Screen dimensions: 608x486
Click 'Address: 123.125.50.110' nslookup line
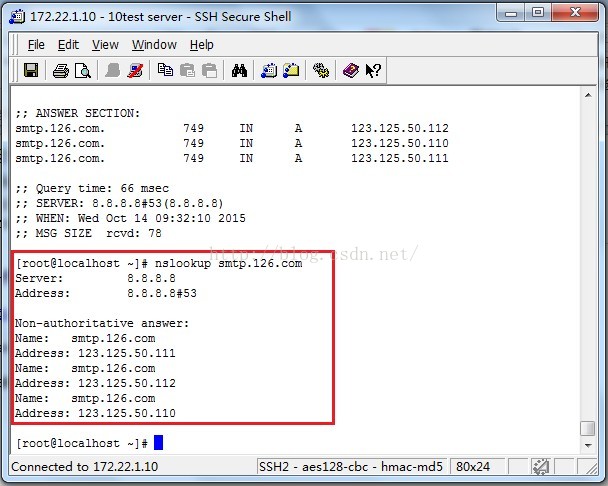coord(95,413)
